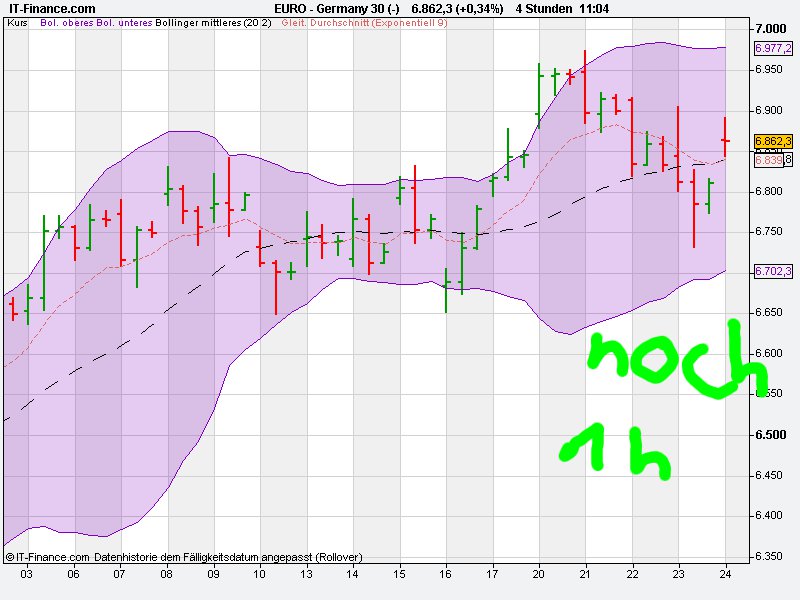Image resolution: width=800 pixels, height=600 pixels.
Task: Click the 6.500 gridline label on price axis
Action: tap(772, 435)
